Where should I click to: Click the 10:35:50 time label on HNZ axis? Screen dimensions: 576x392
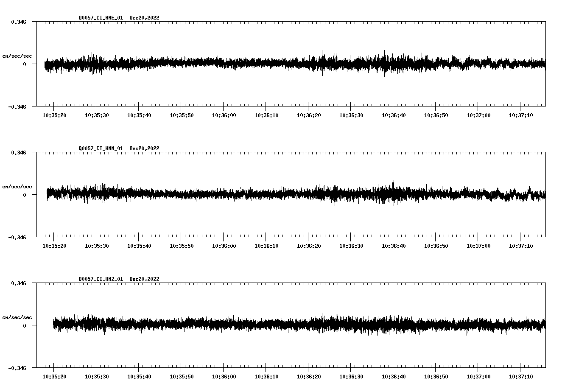[x=182, y=377]
